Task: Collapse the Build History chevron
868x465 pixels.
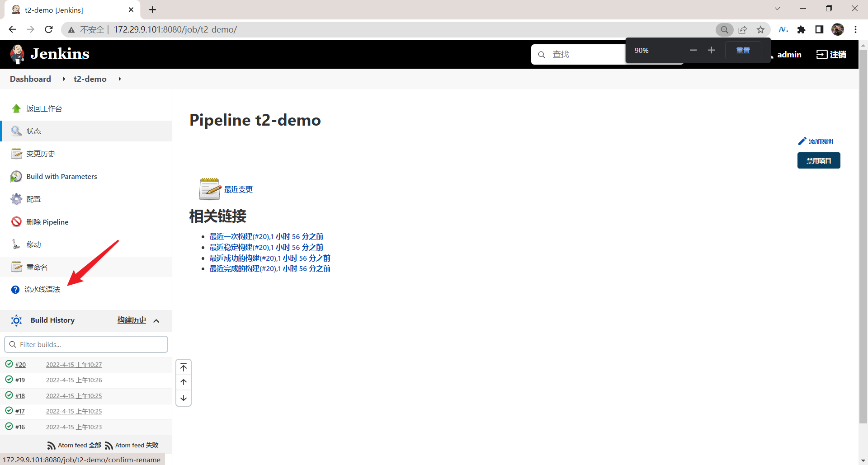Action: [x=156, y=321]
